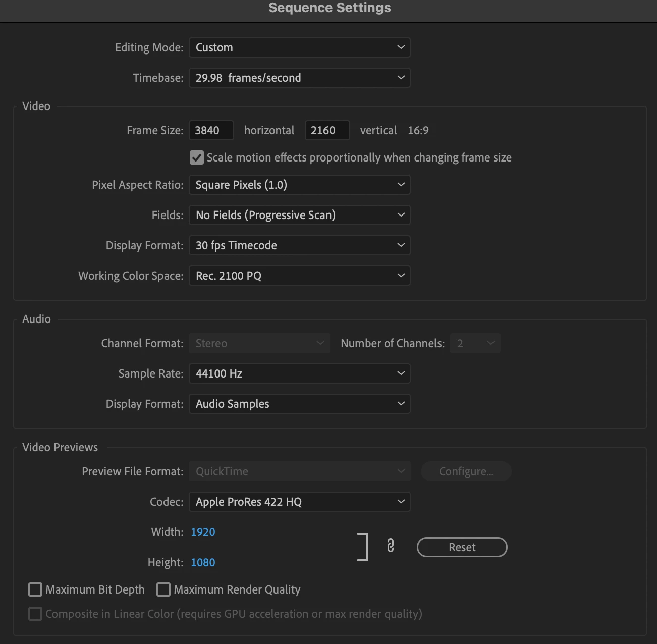Click the 16:9 aspect ratio text
Image resolution: width=657 pixels, height=644 pixels.
(x=418, y=130)
